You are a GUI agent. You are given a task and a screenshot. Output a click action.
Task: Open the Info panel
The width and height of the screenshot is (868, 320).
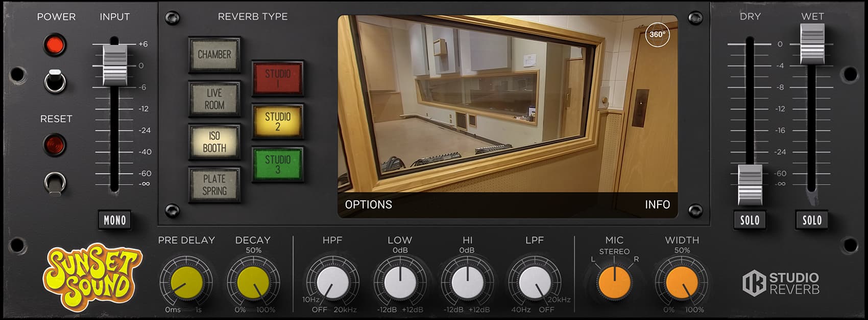tap(657, 204)
